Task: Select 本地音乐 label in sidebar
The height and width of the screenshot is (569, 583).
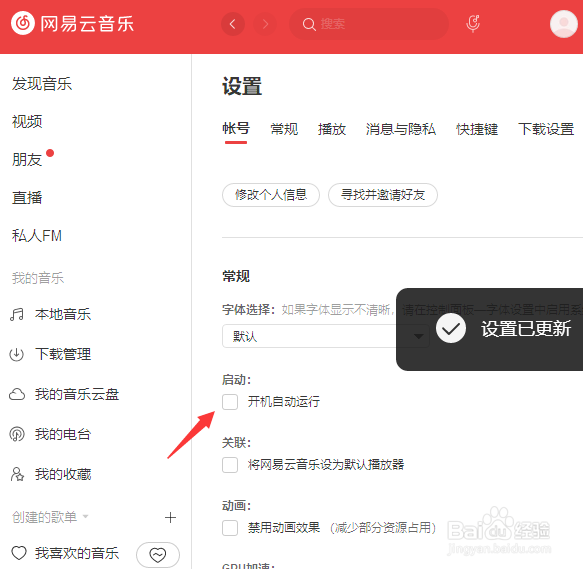Action: [63, 315]
